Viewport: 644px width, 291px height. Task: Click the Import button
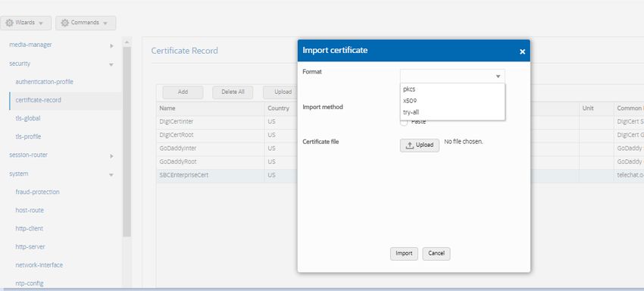(404, 254)
